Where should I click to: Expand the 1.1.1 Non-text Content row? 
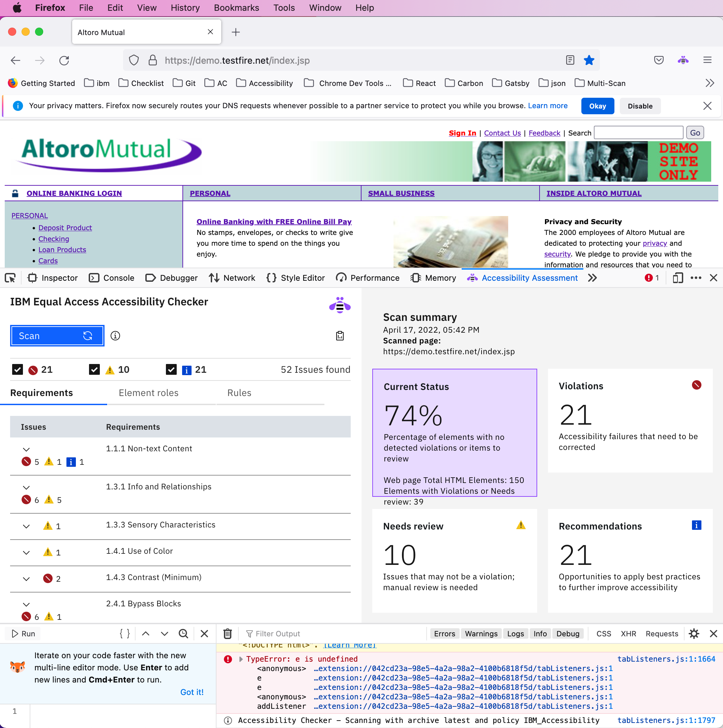(26, 450)
